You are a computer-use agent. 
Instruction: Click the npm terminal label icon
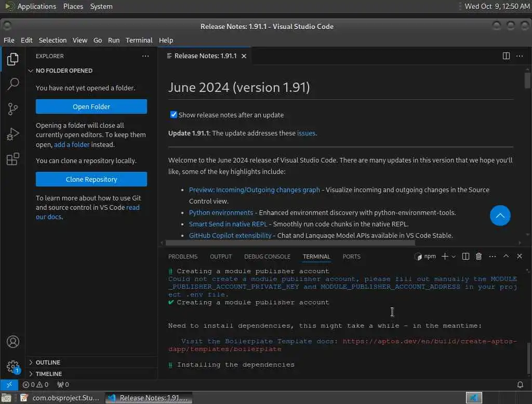tap(425, 257)
